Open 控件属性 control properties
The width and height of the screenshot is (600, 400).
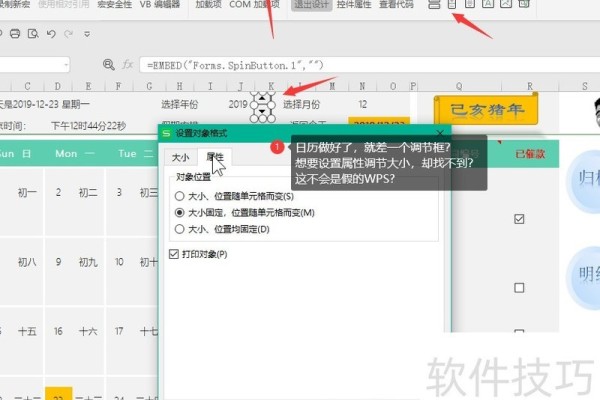click(x=354, y=5)
